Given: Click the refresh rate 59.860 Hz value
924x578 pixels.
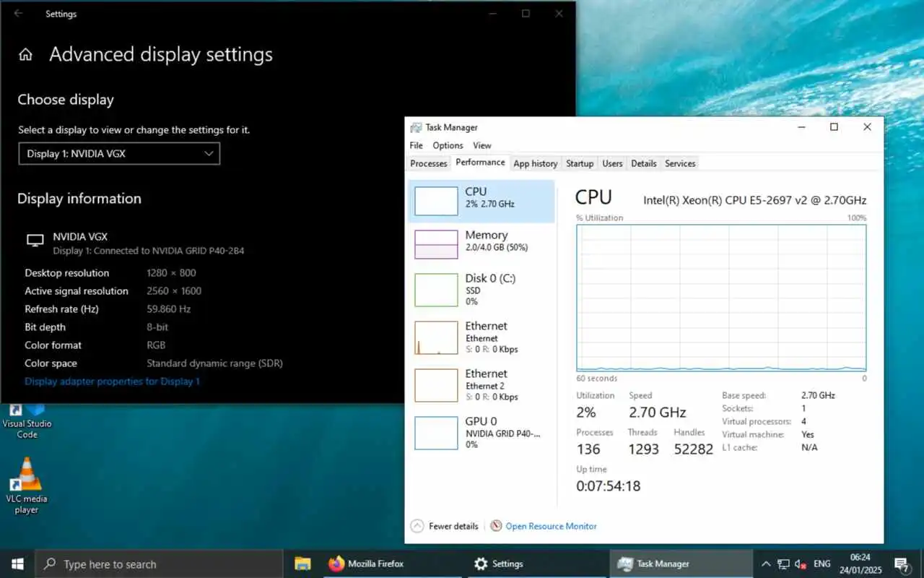Looking at the screenshot, I should (x=168, y=309).
